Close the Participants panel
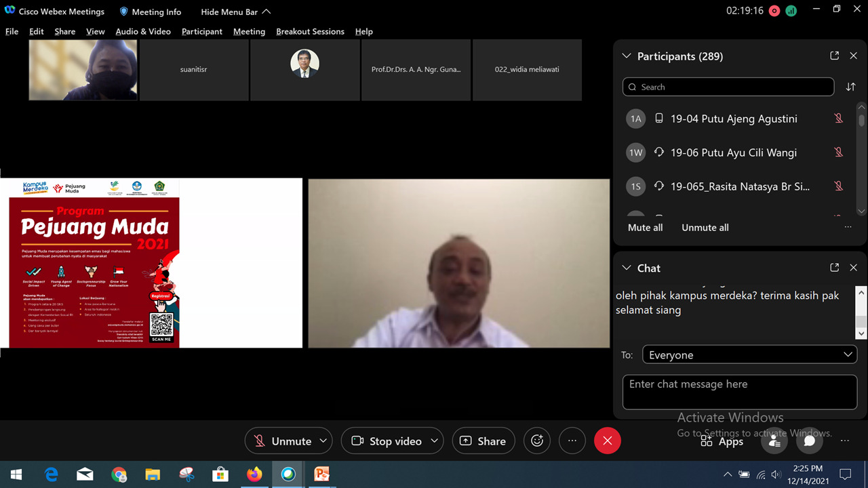 pyautogui.click(x=854, y=56)
